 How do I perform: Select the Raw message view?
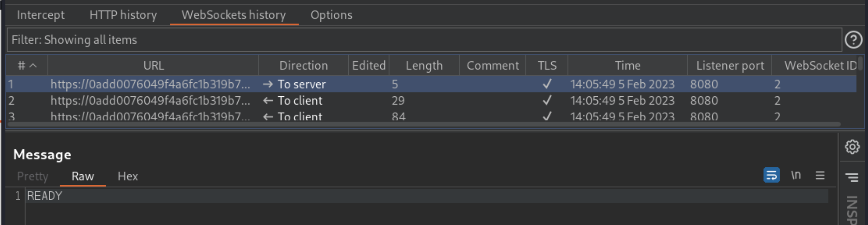click(x=83, y=176)
